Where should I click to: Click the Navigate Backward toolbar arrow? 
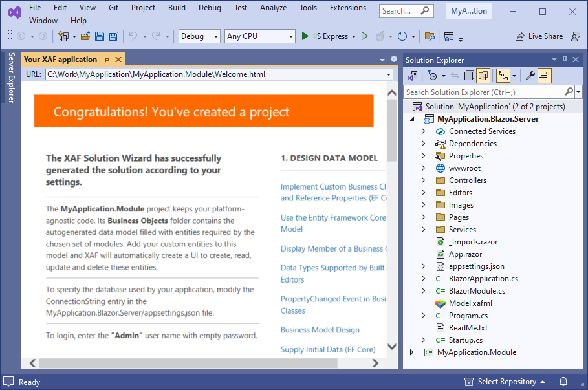(x=21, y=36)
